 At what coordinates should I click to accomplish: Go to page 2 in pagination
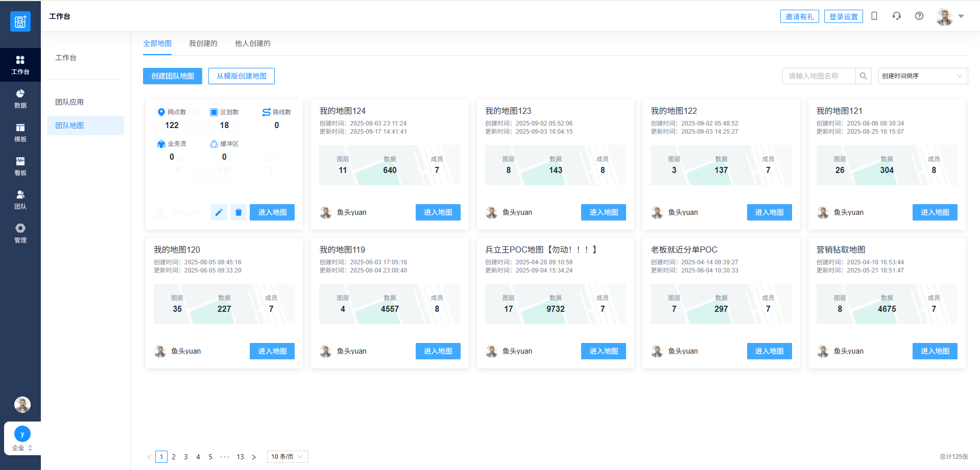tap(174, 457)
